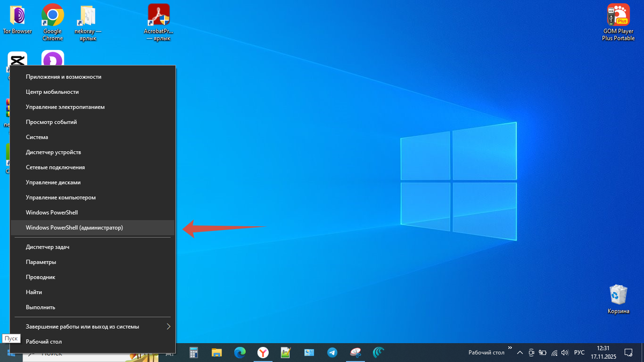Open Диспетчер задач from the context menu
The width and height of the screenshot is (644, 362).
click(47, 247)
